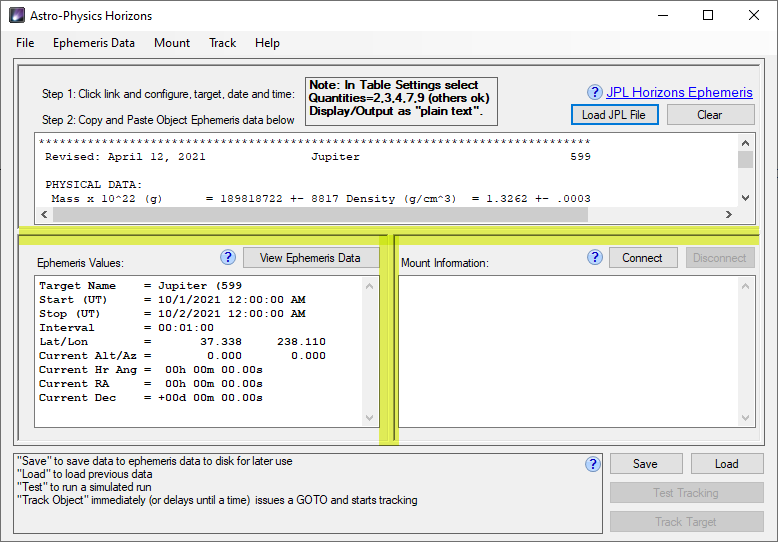Click the 'Start (UT)' value row
Image resolution: width=778 pixels, height=542 pixels.
tap(172, 299)
